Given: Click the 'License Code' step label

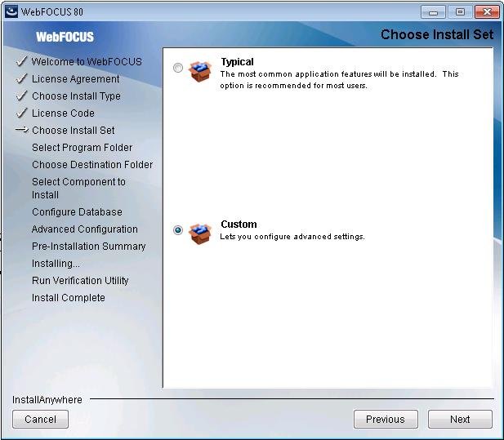Looking at the screenshot, I should (63, 113).
